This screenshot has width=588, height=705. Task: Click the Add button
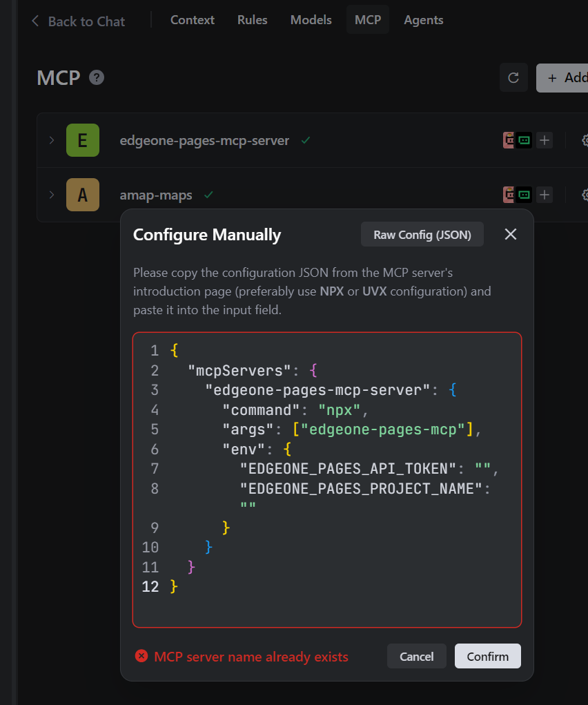click(563, 78)
